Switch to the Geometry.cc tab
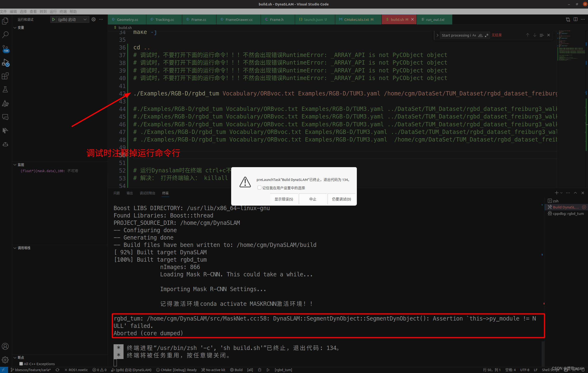Screen dimensions: 588x373 click(x=127, y=19)
